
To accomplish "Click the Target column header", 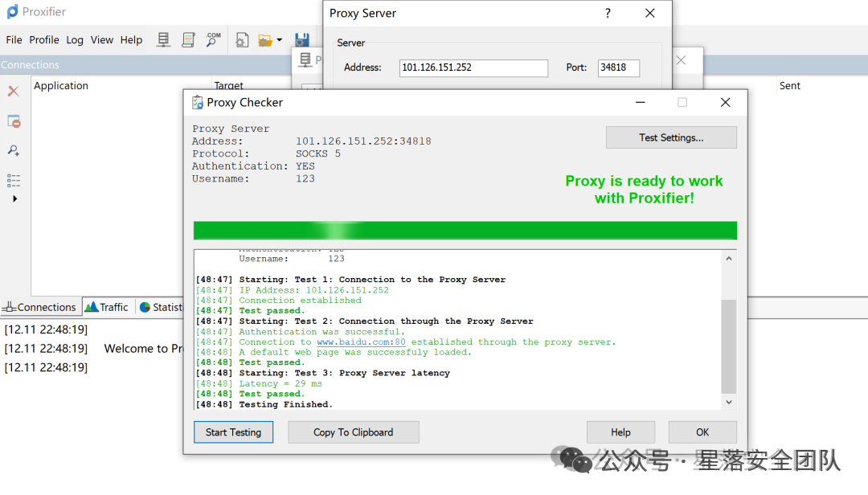I will point(228,85).
